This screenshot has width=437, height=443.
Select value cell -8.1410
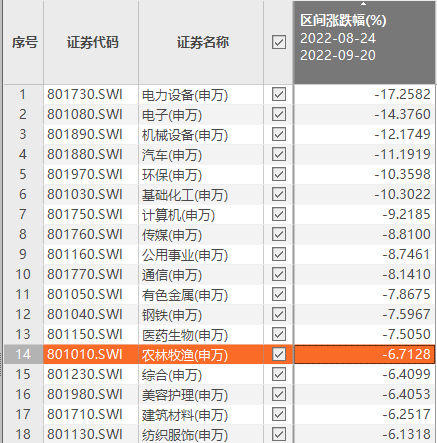365,274
